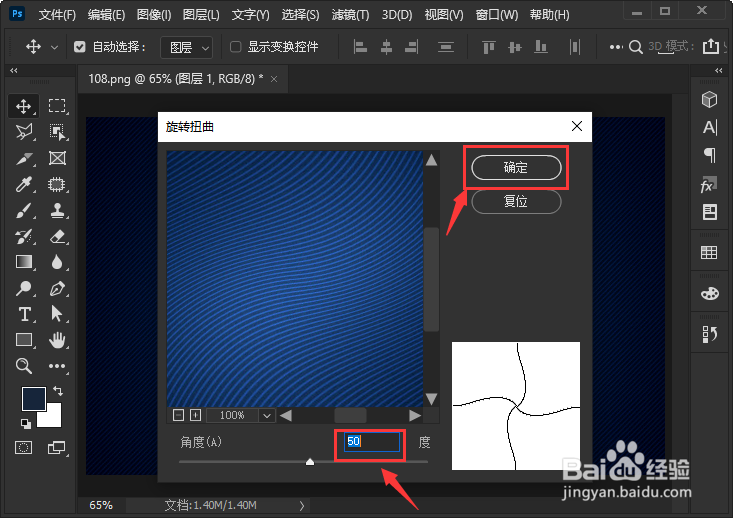Select the Frame tool
This screenshot has height=518, width=733.
tap(57, 158)
